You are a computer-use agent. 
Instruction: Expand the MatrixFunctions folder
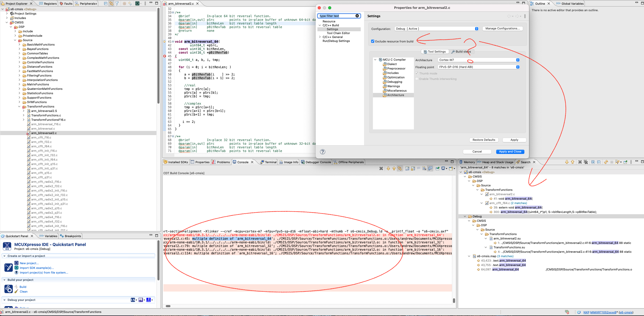19,84
